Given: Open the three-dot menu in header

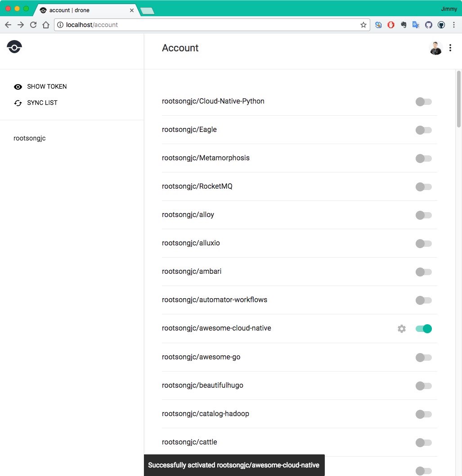Looking at the screenshot, I should (x=450, y=48).
